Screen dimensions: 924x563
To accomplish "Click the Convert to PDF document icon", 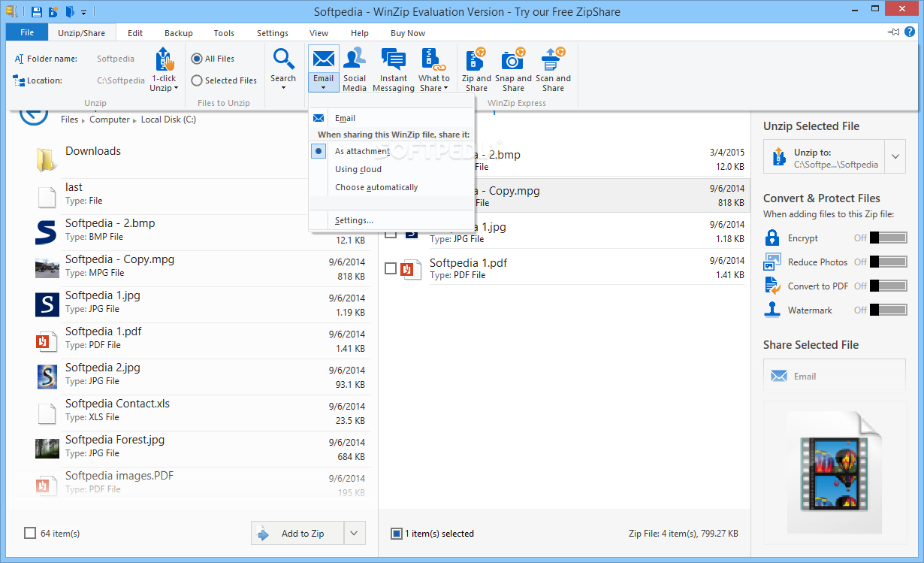I will pyautogui.click(x=772, y=286).
